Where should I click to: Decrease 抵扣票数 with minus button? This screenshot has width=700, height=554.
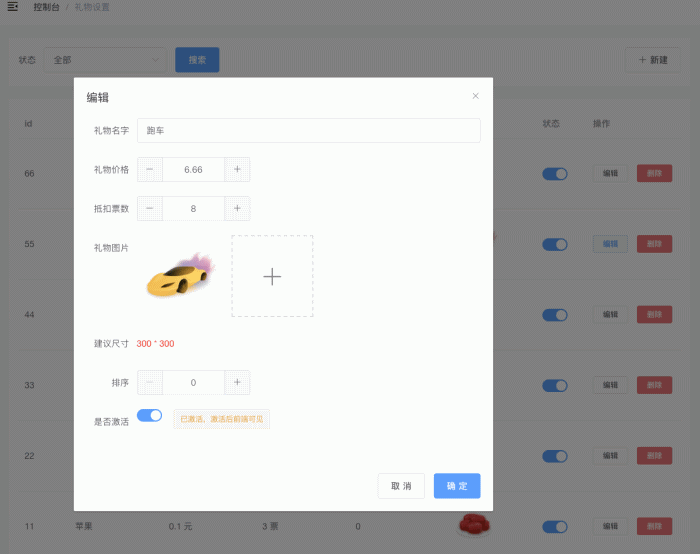pos(150,208)
